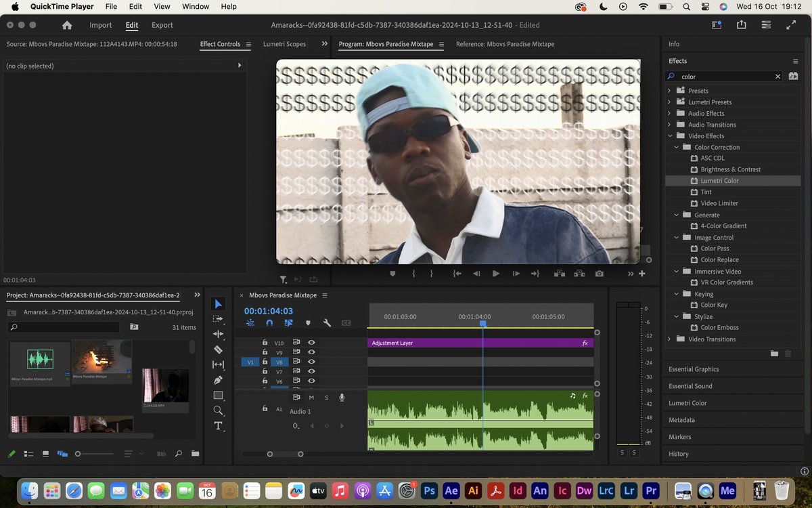The height and width of the screenshot is (508, 812).
Task: Click Export Frame camera icon
Action: point(600,274)
